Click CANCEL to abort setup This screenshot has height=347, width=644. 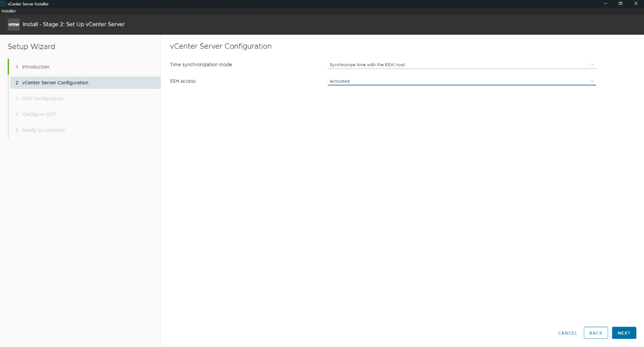[567, 333]
